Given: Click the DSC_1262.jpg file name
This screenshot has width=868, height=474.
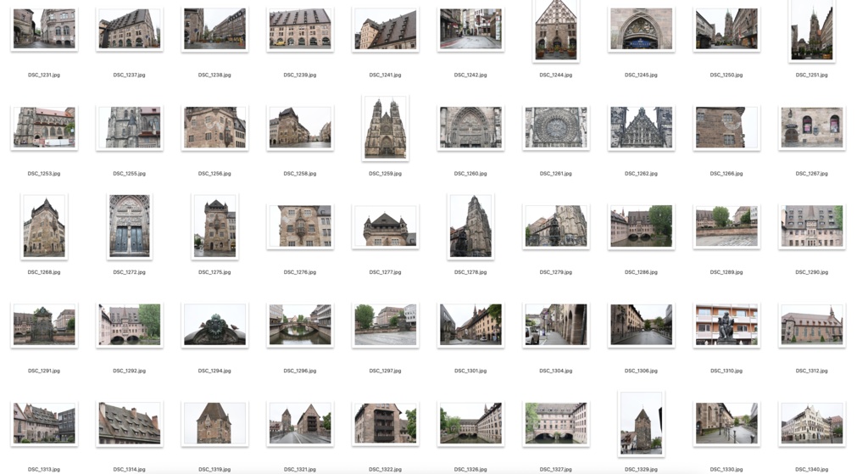Looking at the screenshot, I should [641, 173].
